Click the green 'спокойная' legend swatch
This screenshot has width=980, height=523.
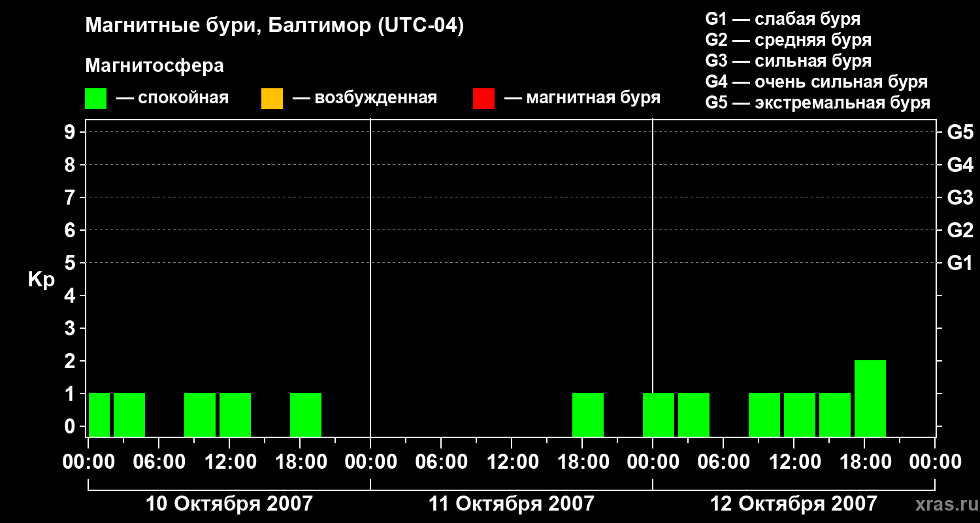(x=95, y=99)
